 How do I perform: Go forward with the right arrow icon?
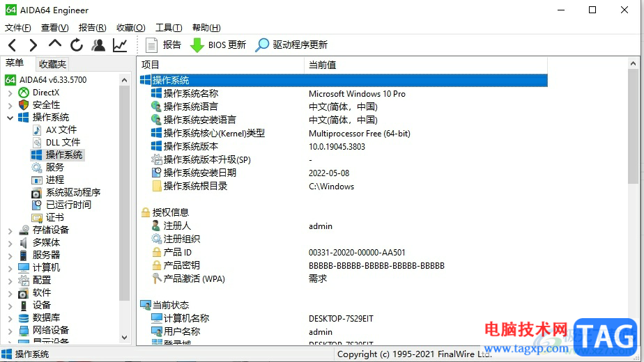(33, 45)
